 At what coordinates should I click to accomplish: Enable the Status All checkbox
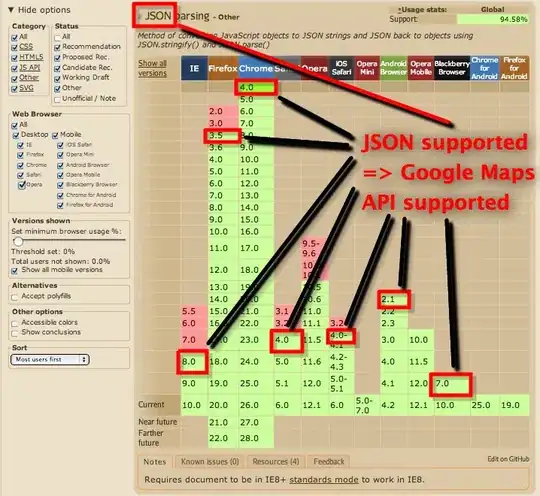click(x=58, y=37)
